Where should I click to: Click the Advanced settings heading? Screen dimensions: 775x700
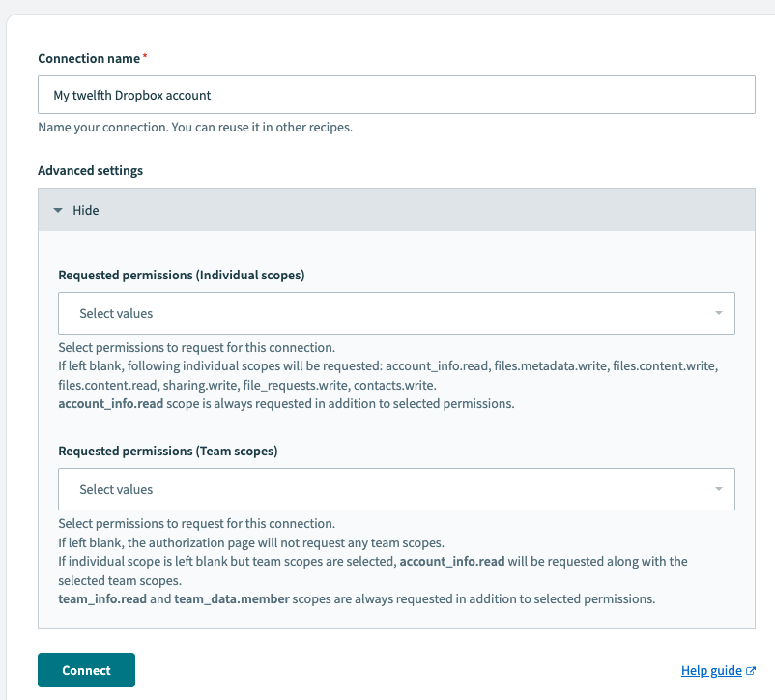pos(90,170)
